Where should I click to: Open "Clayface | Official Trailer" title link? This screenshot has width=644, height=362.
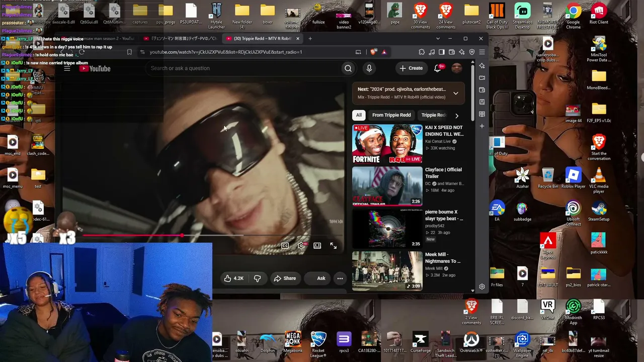(x=443, y=173)
